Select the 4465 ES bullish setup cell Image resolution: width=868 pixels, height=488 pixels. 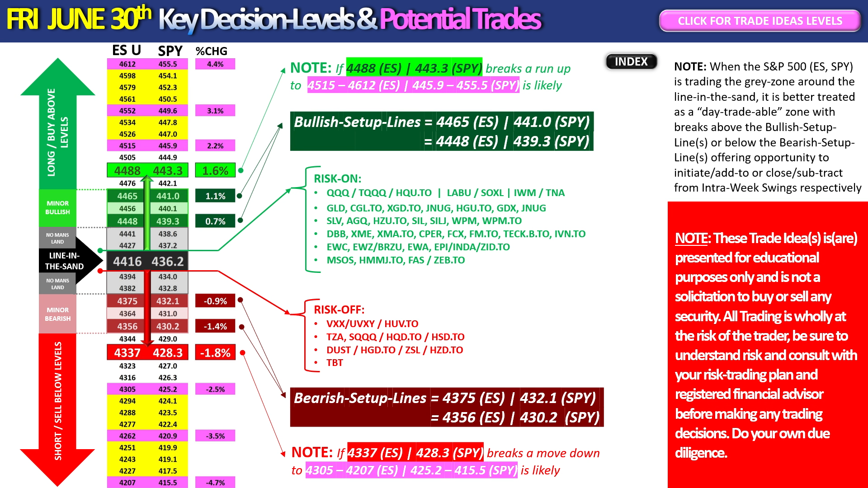pos(127,196)
